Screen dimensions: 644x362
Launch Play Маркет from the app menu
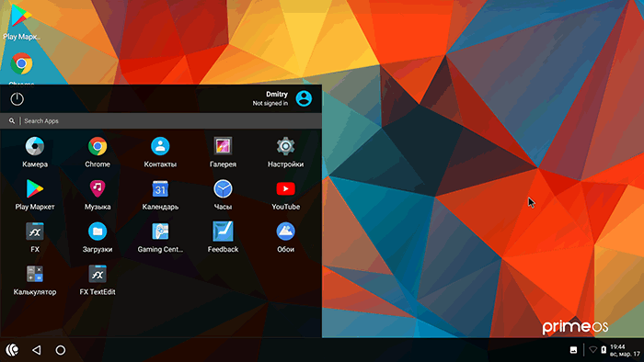35,195
